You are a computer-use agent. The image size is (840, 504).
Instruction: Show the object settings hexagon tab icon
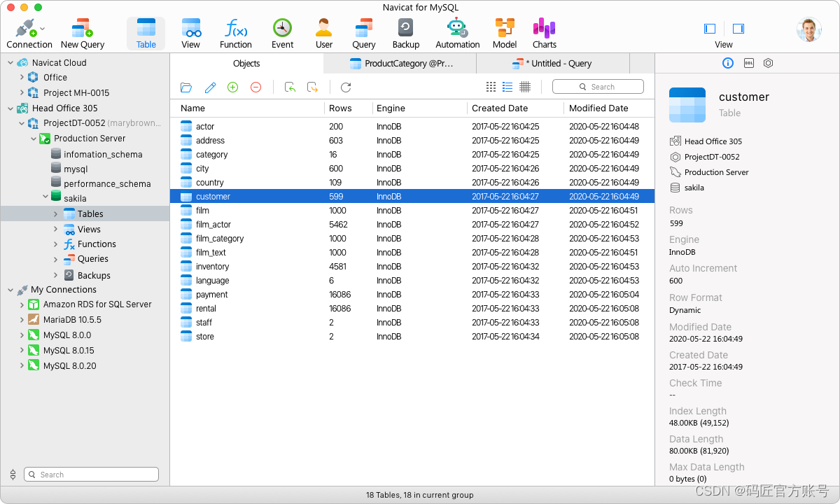point(769,63)
